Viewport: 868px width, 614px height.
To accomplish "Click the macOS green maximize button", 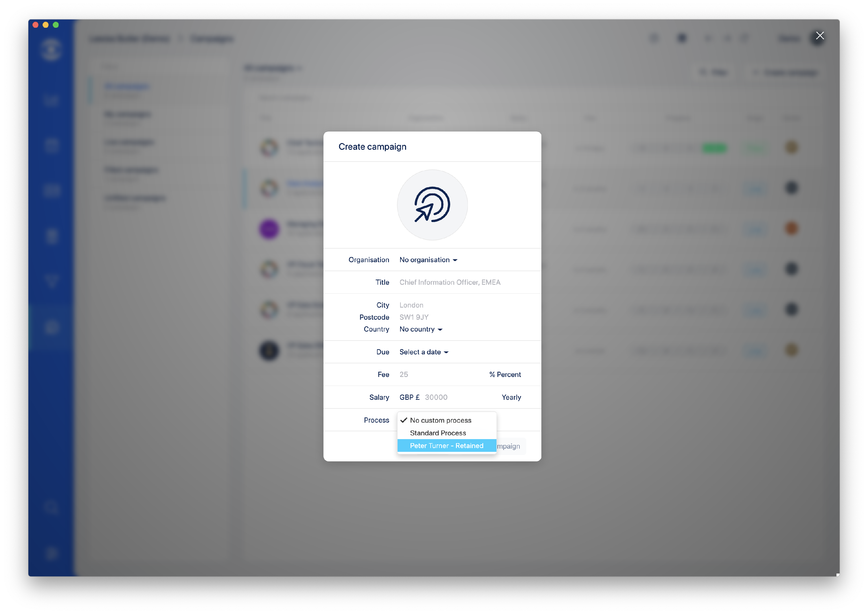I will 56,25.
